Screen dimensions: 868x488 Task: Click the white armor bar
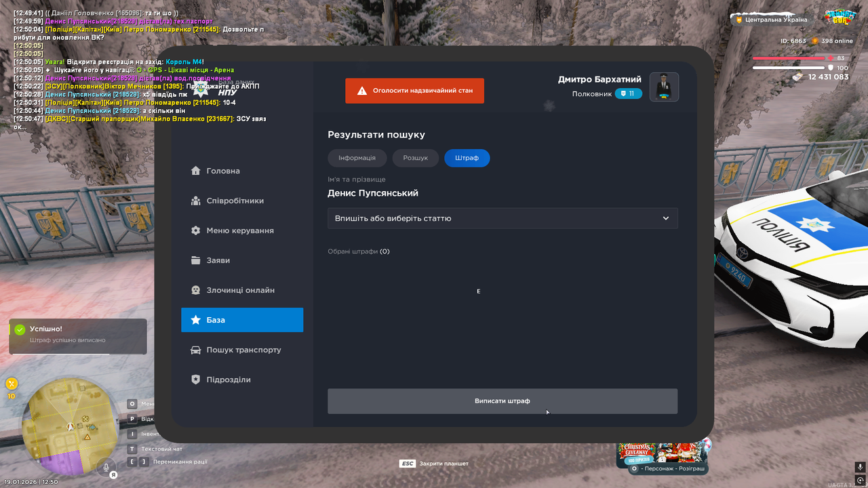pos(789,68)
